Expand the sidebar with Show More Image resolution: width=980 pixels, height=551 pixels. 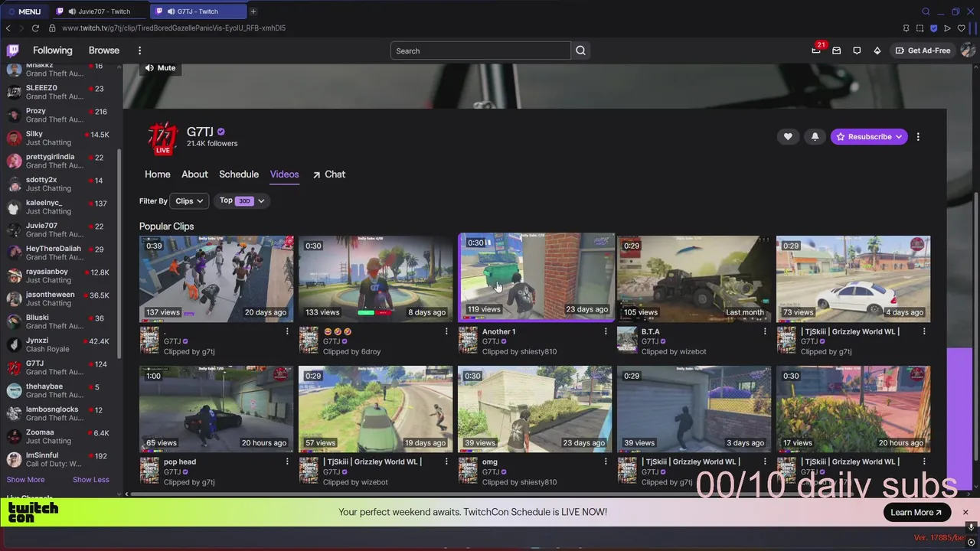(25, 480)
